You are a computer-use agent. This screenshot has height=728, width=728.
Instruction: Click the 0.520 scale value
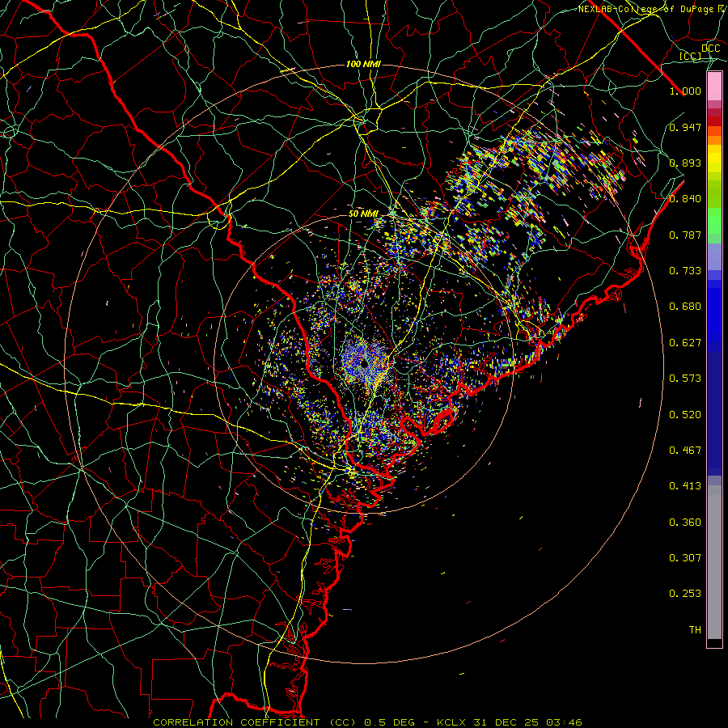point(685,415)
